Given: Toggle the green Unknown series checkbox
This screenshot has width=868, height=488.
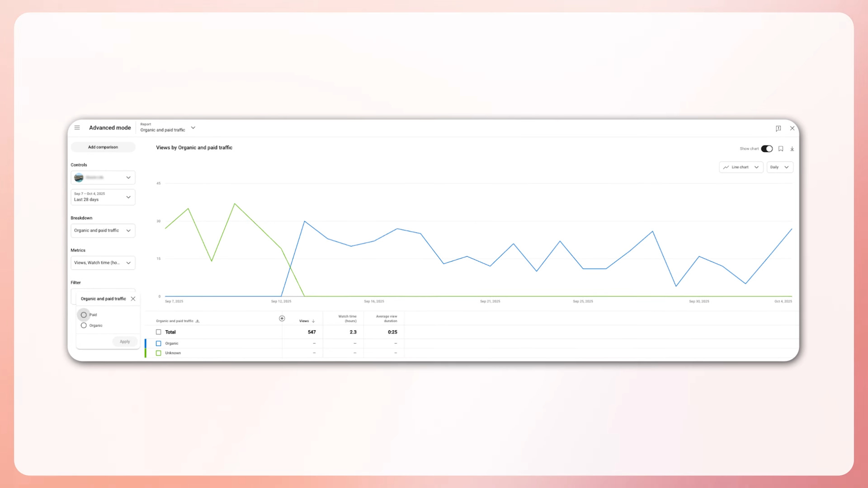Looking at the screenshot, I should pos(159,353).
